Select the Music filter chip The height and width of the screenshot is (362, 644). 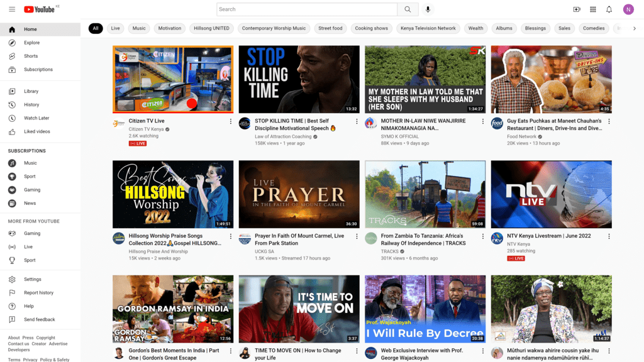pos(139,28)
